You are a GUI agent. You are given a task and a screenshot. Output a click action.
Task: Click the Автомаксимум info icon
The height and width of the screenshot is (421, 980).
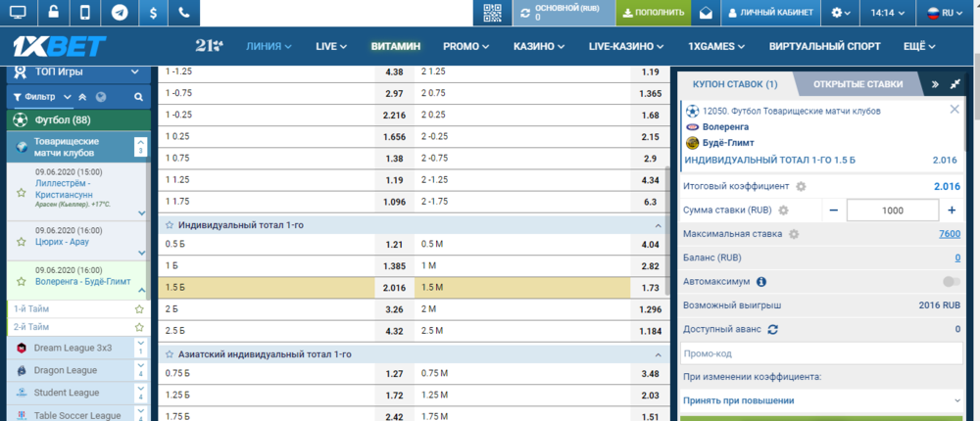pos(761,282)
